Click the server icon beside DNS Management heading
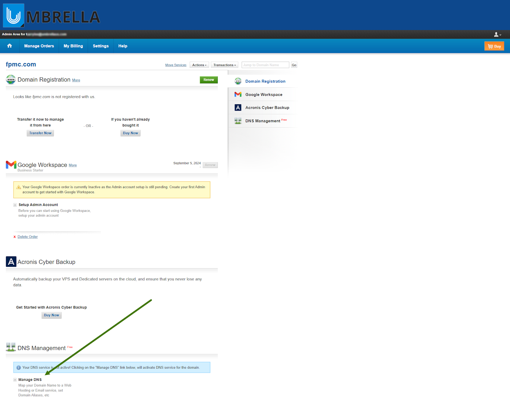The height and width of the screenshot is (420, 510). (11, 347)
